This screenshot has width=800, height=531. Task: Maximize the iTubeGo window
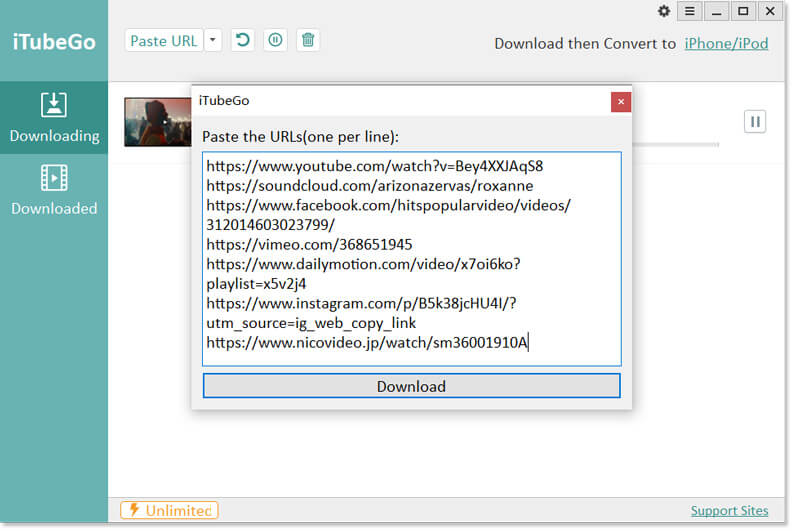pos(742,11)
